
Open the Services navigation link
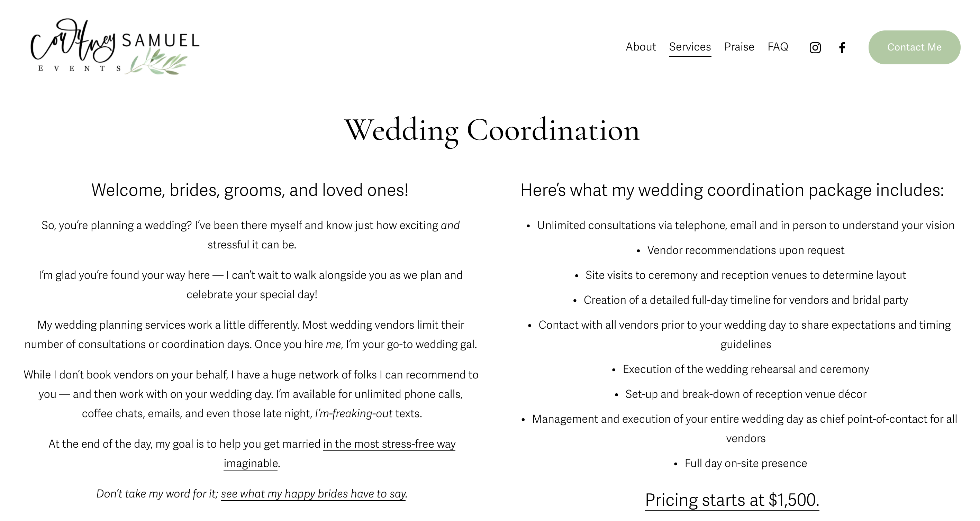689,47
